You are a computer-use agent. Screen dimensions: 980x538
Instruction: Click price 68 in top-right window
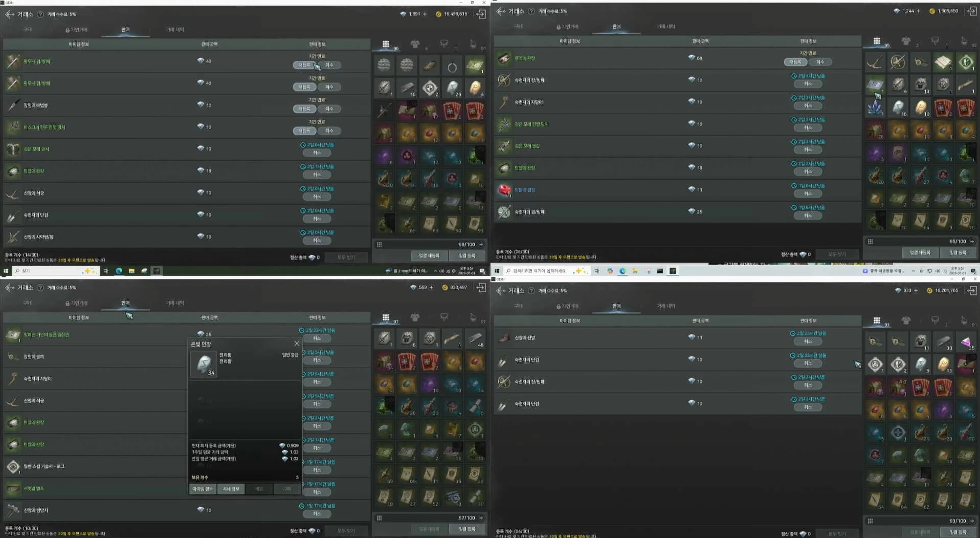[x=699, y=58]
